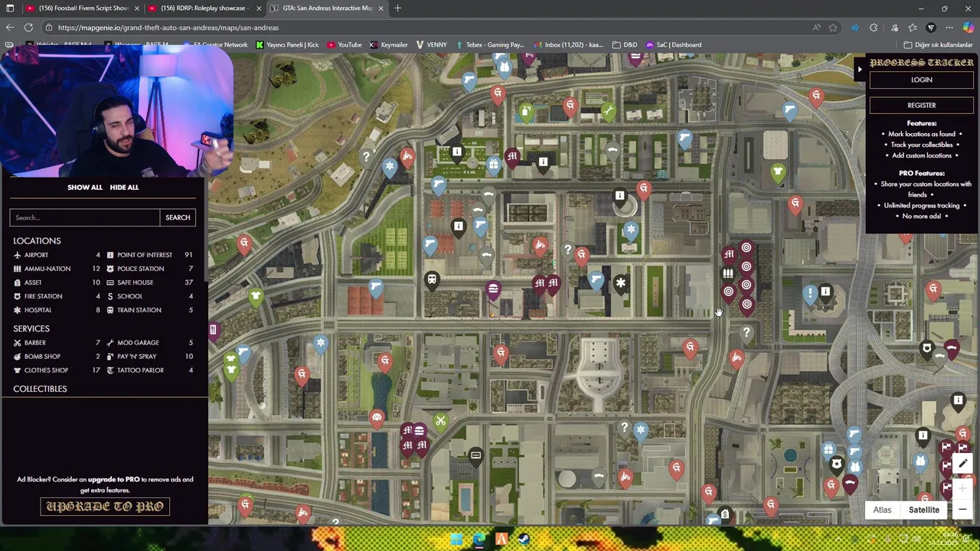Zoom out using the minus button
Viewport: 980px width, 551px height.
[x=962, y=510]
